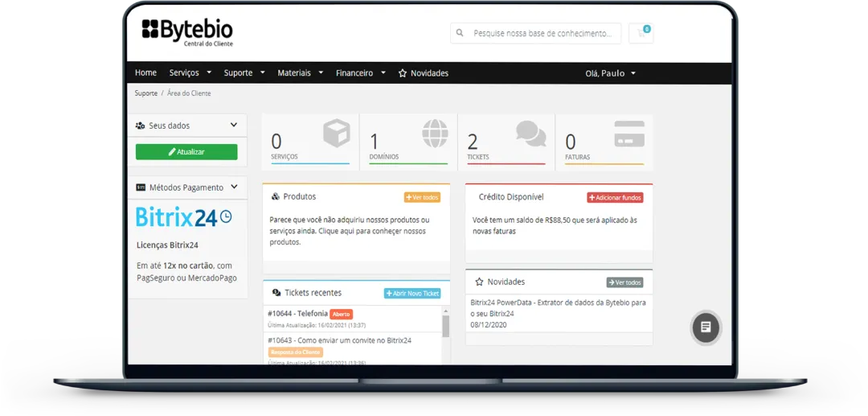Click the Crédito Disponível heading
The width and height of the screenshot is (868, 416).
point(511,196)
